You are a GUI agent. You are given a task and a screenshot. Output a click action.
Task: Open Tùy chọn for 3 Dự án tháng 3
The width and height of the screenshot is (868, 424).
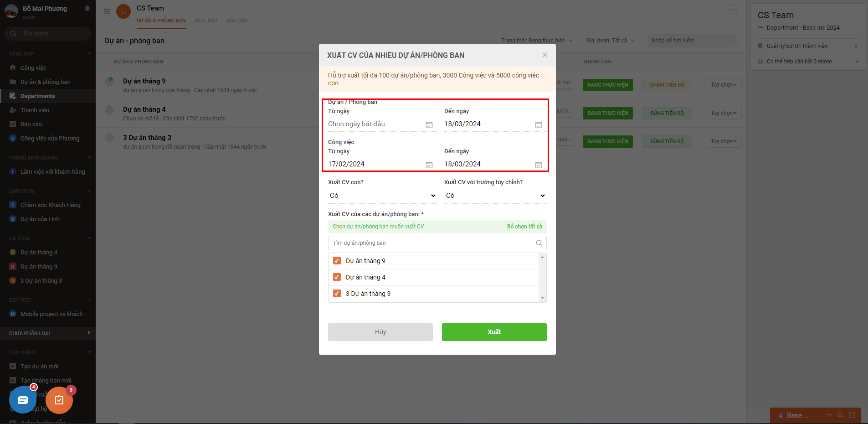(x=724, y=141)
